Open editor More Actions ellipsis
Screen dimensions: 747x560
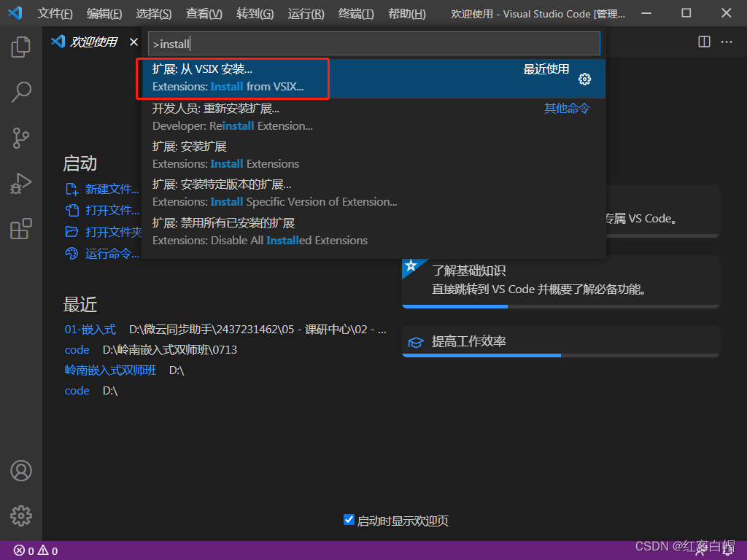(727, 42)
